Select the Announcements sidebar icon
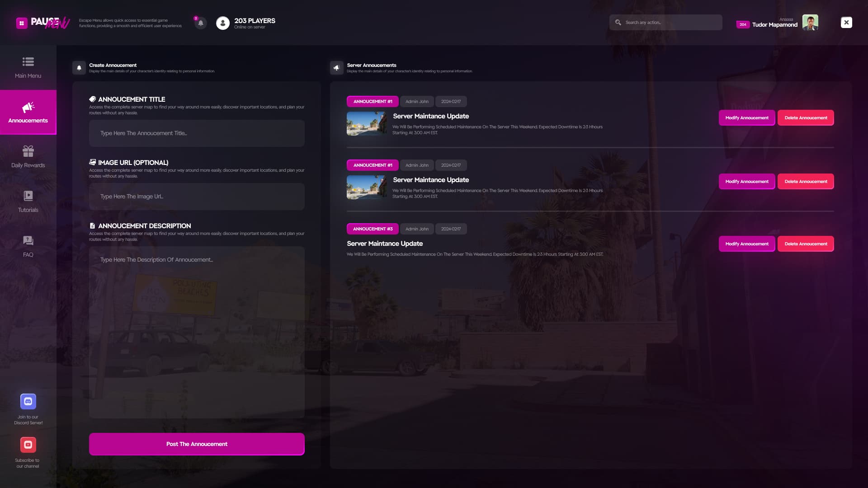Image resolution: width=868 pixels, height=488 pixels. [x=28, y=108]
